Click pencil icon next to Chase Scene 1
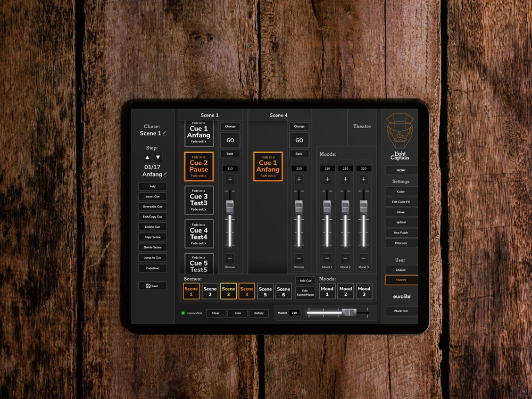Viewport: 532px width, 399px height. point(165,133)
